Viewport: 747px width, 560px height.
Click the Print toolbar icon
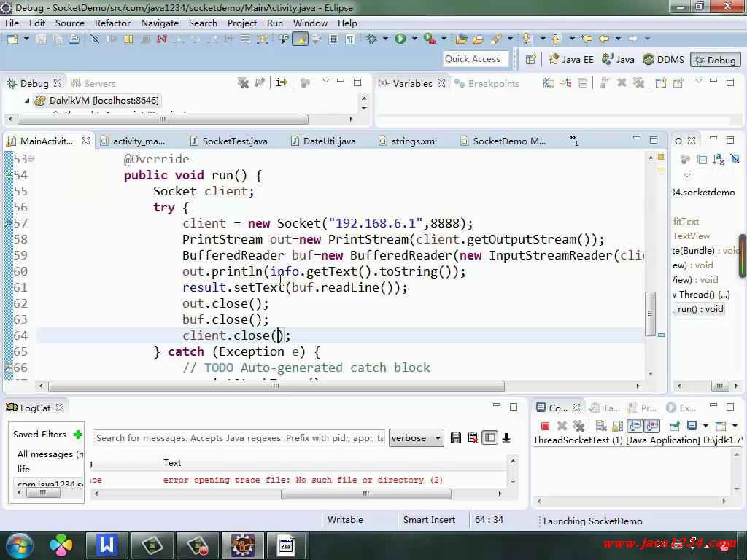point(74,39)
